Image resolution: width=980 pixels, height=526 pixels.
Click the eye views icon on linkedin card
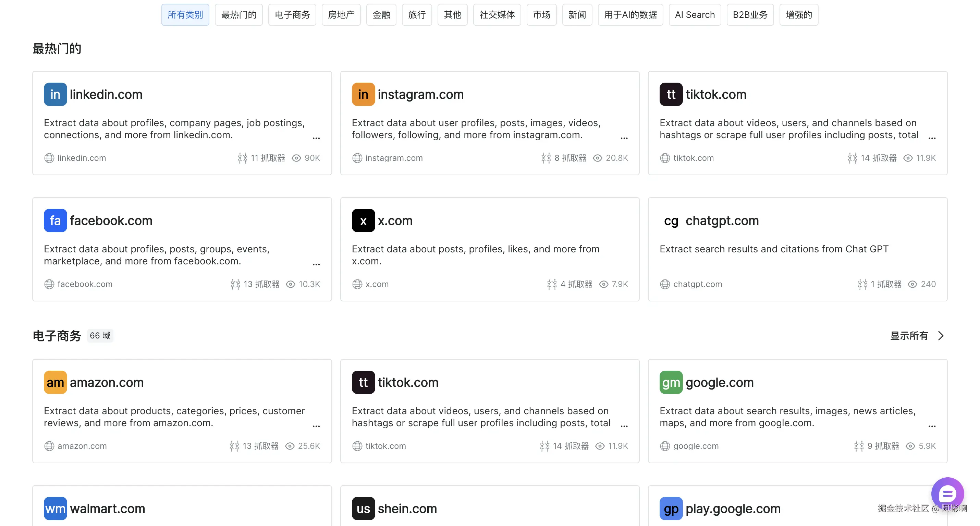point(296,158)
